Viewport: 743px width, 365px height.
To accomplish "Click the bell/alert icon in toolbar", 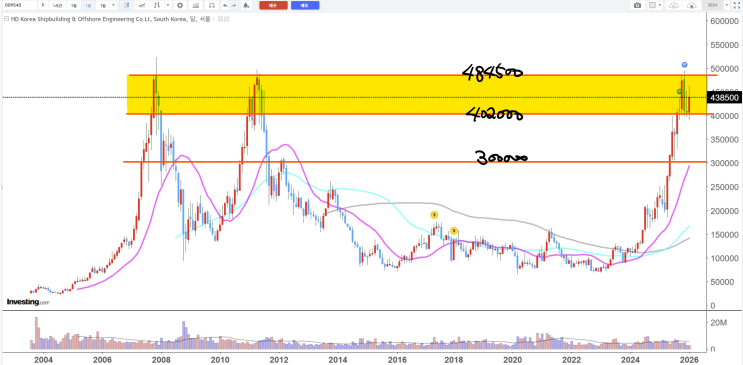I will tap(246, 5).
